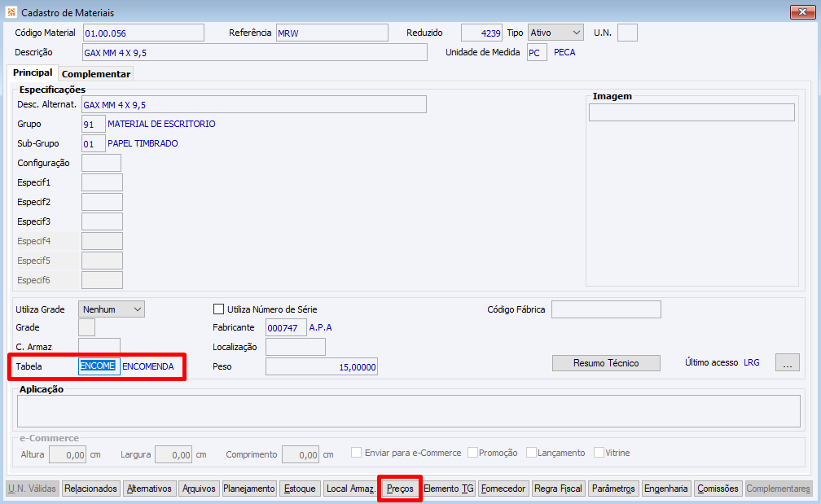821x504 pixels.
Task: Toggle Utiliza Número de Série checkbox
Action: tap(219, 309)
